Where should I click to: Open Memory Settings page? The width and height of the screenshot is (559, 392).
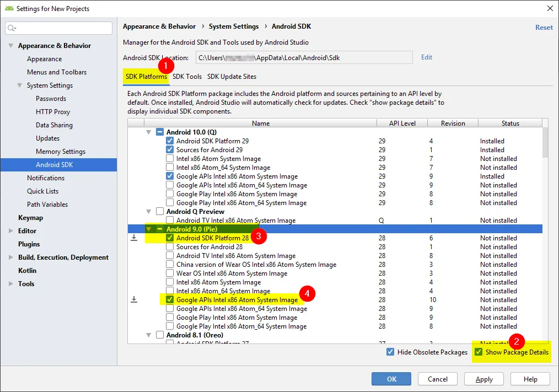61,151
